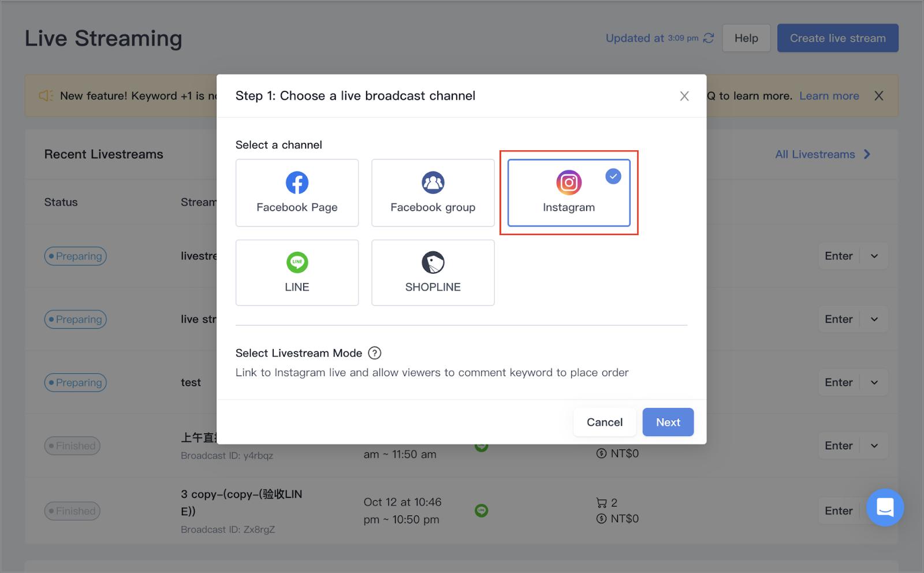Pick the Instagram channel card
The height and width of the screenshot is (573, 924).
point(569,193)
